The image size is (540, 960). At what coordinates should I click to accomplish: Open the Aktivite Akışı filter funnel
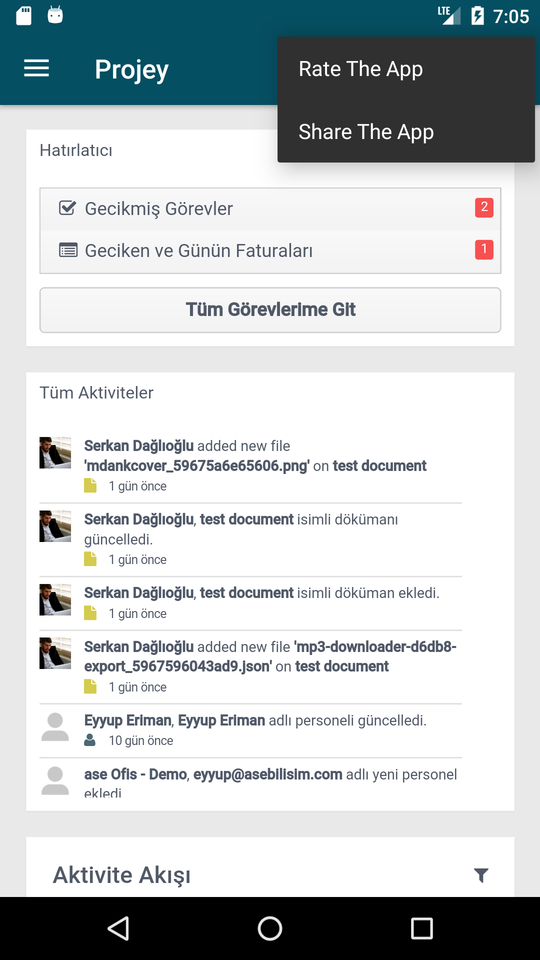481,875
